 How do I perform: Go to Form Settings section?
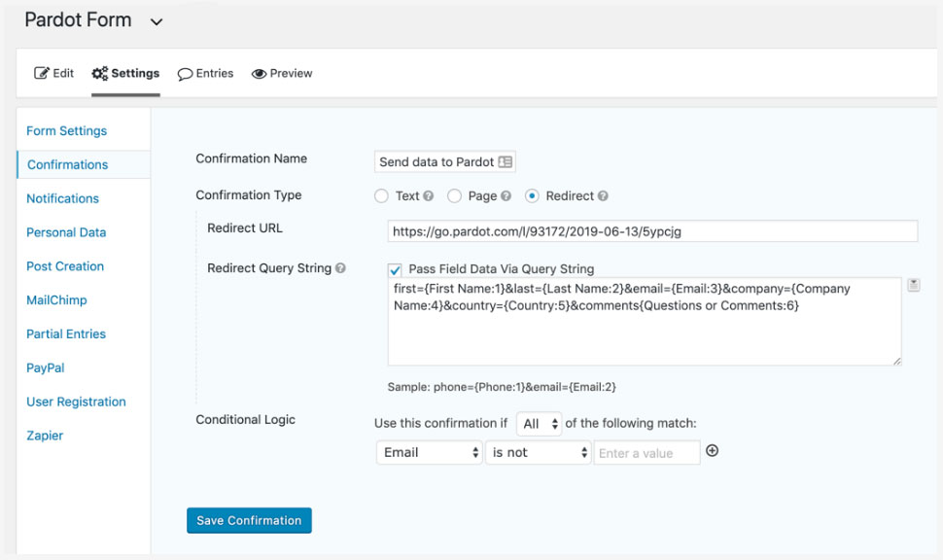(x=67, y=131)
